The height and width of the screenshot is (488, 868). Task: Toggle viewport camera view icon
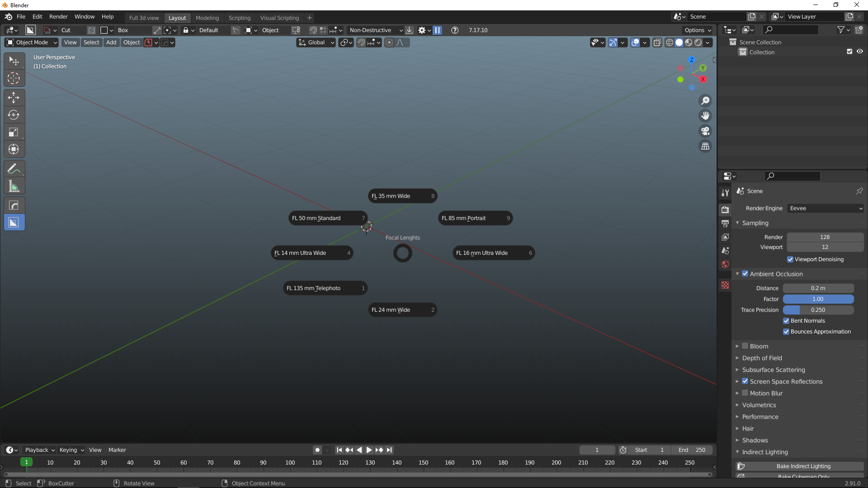pos(705,131)
